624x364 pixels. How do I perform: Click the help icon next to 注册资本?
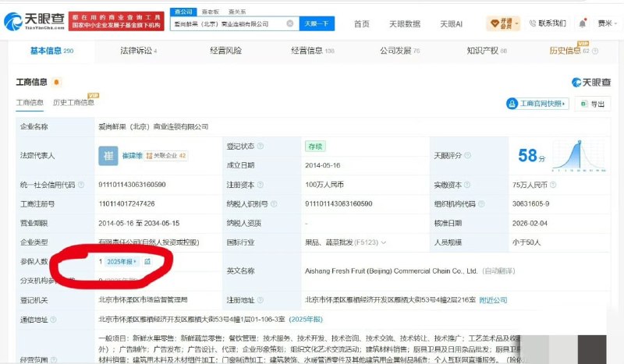coord(261,185)
